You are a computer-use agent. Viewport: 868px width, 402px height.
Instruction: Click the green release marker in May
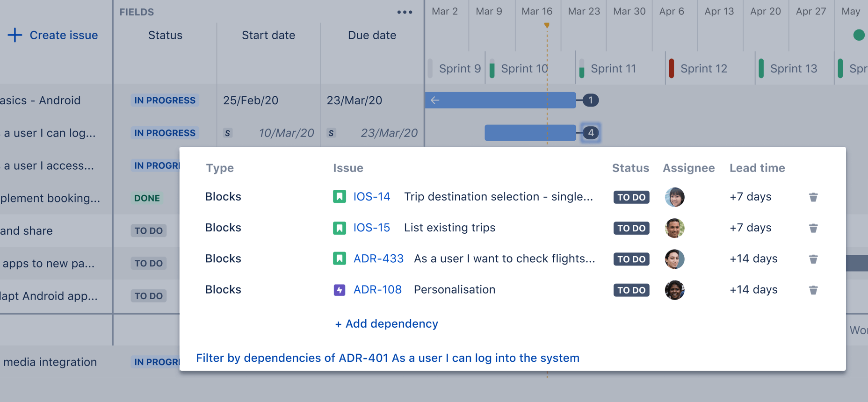click(859, 35)
